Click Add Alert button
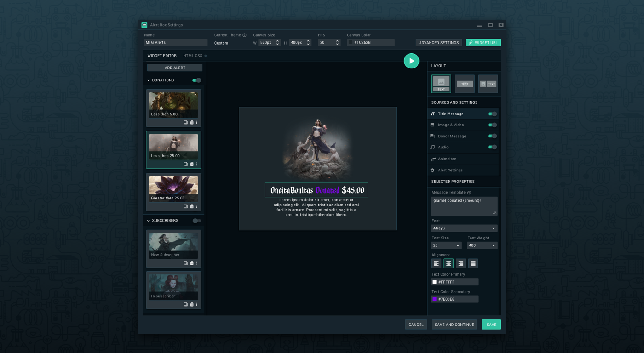The height and width of the screenshot is (353, 644). tap(175, 68)
